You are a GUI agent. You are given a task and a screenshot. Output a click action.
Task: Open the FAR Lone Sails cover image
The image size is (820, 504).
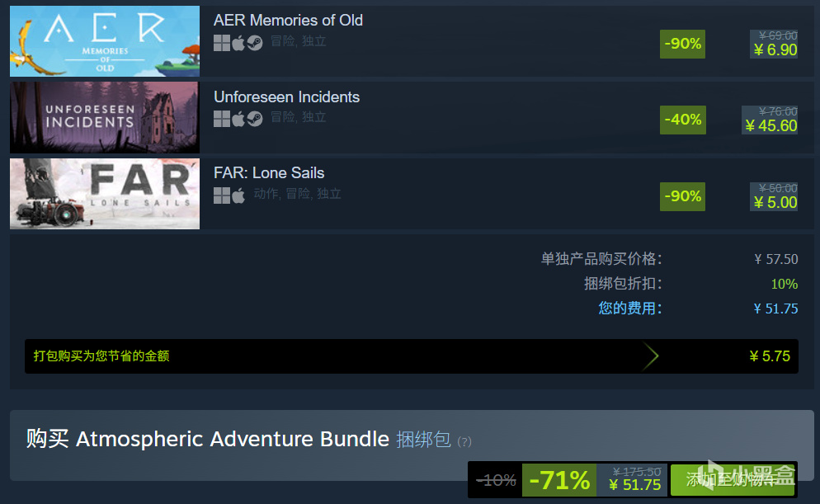point(105,194)
